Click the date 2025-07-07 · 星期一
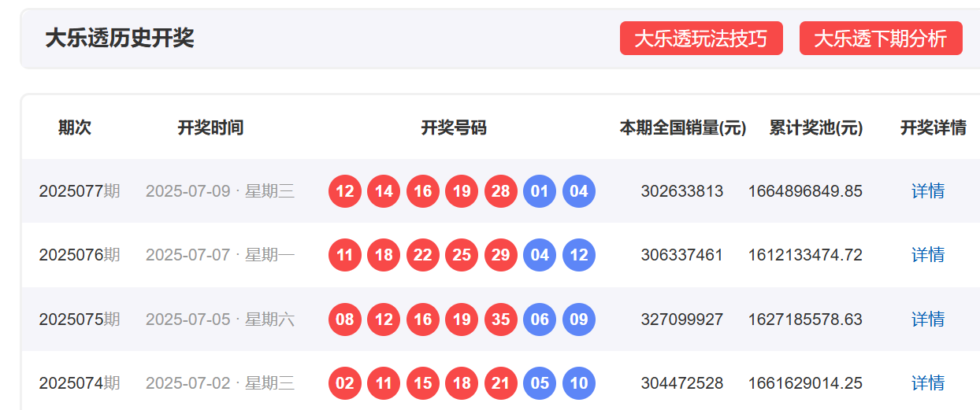The width and height of the screenshot is (980, 410). [x=220, y=255]
